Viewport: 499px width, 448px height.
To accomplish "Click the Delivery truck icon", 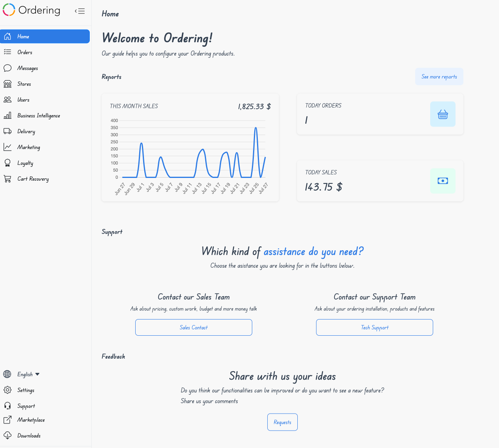I will tap(8, 131).
